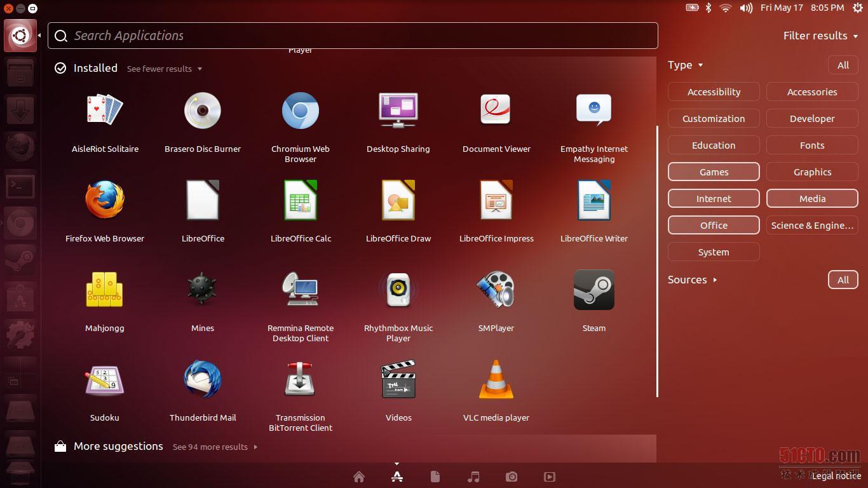Launch the Mahjongg game
Image resolution: width=868 pixels, height=488 pixels.
pyautogui.click(x=105, y=290)
